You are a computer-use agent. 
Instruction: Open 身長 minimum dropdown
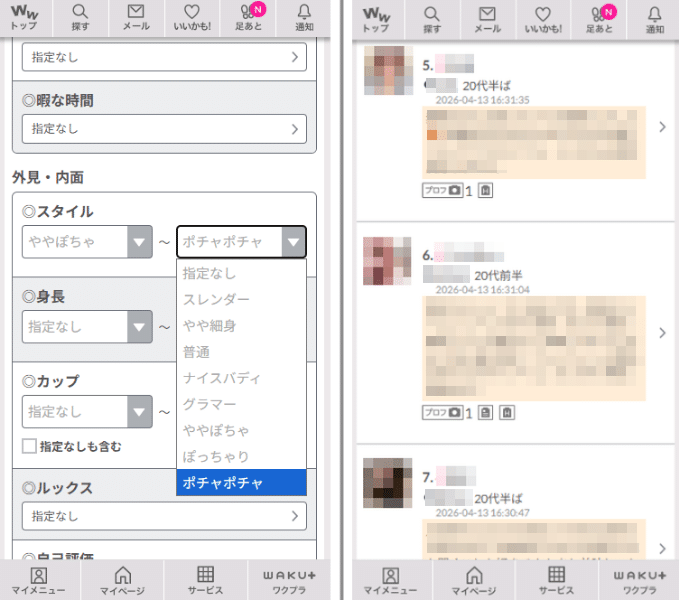pos(87,326)
